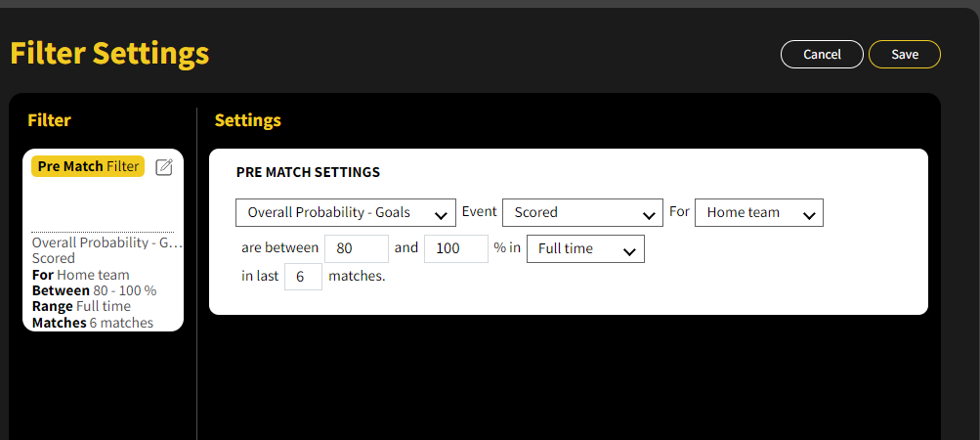This screenshot has width=980, height=440.
Task: Click the PRE MATCH SETTINGS heading
Action: coord(308,172)
